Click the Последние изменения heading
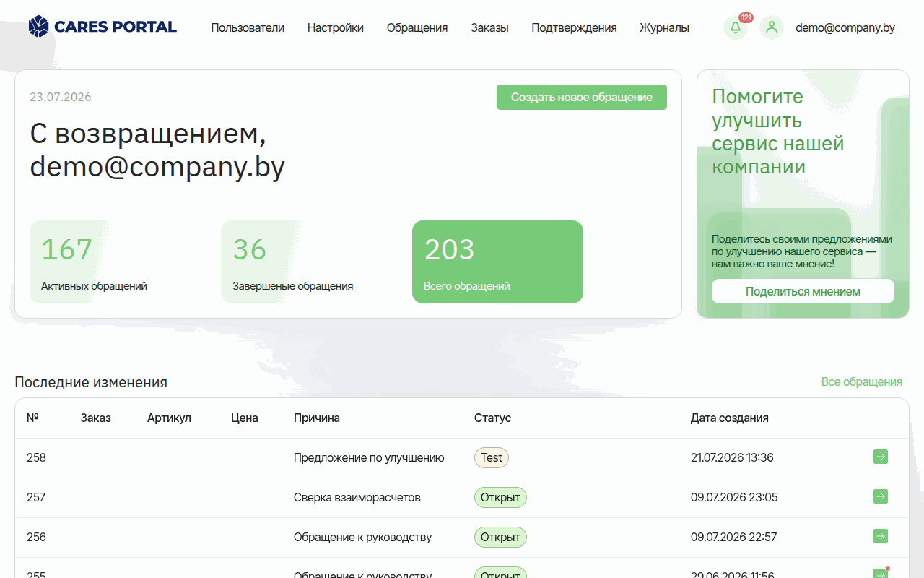 pyautogui.click(x=91, y=382)
